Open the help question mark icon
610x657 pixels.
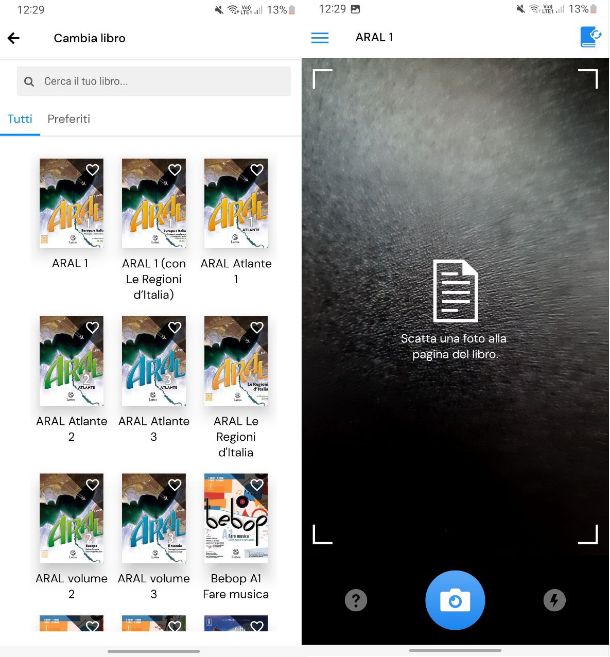tap(356, 600)
